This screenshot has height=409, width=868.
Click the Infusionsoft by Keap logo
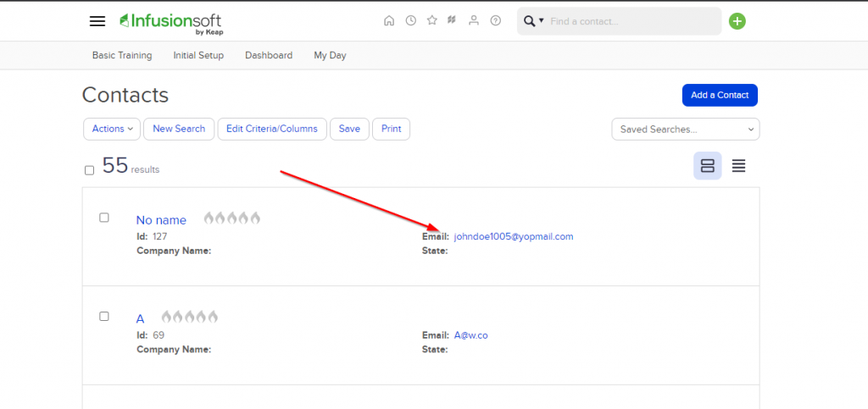(x=171, y=24)
